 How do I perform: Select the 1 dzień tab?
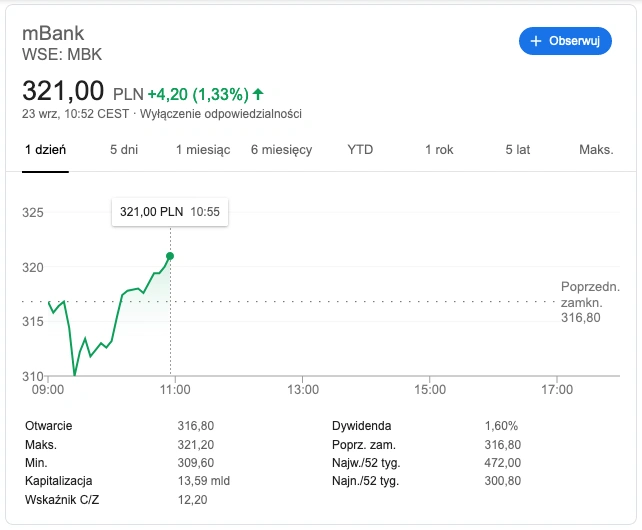pyautogui.click(x=45, y=150)
